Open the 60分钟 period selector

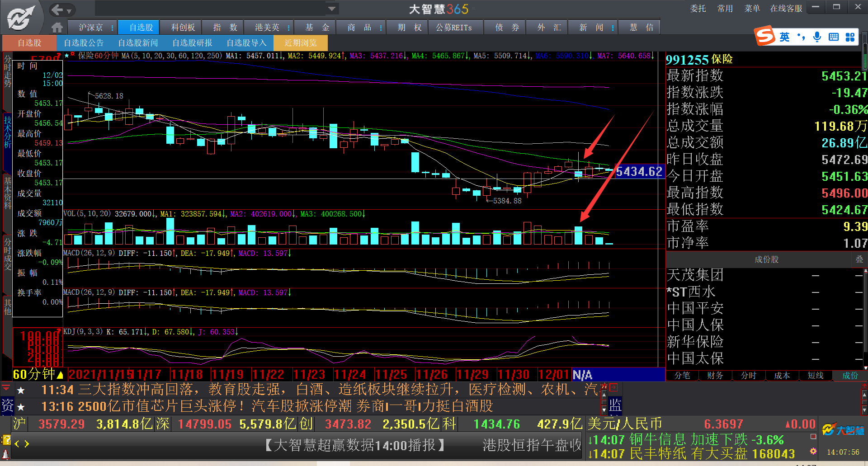click(x=38, y=374)
